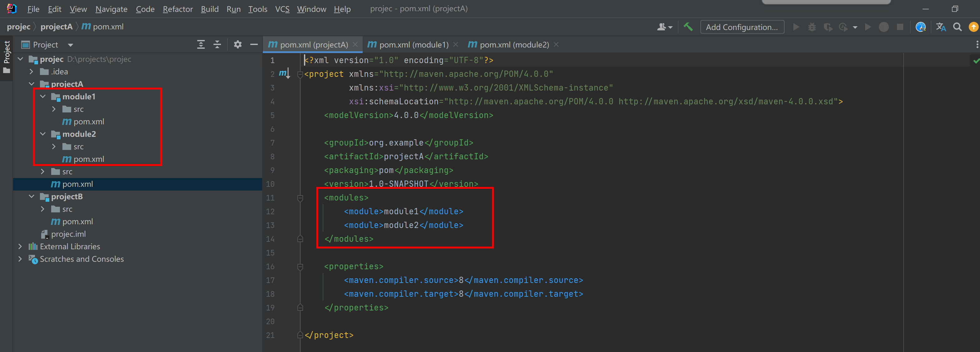This screenshot has width=980, height=352.
Task: Fold the modules tag at line 11
Action: click(x=300, y=198)
